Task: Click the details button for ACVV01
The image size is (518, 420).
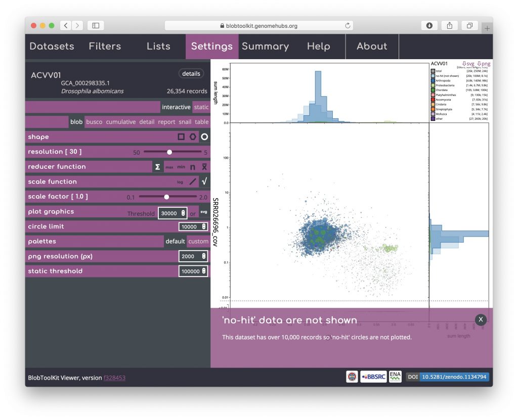Action: (x=191, y=74)
